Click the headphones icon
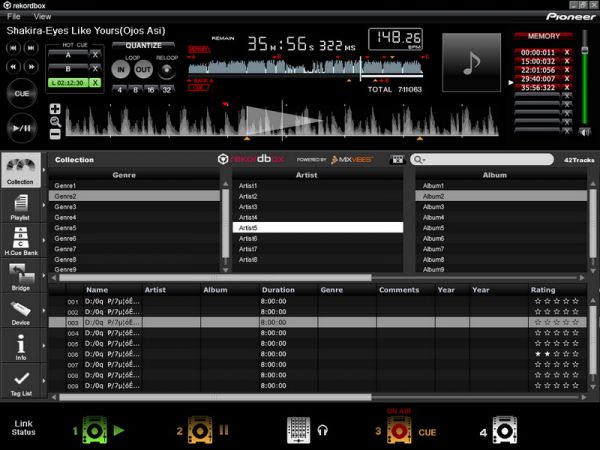The width and height of the screenshot is (600, 450). point(323,431)
